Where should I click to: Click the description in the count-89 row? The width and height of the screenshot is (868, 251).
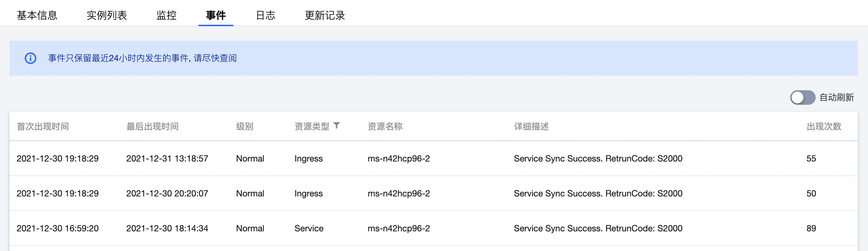(x=598, y=228)
